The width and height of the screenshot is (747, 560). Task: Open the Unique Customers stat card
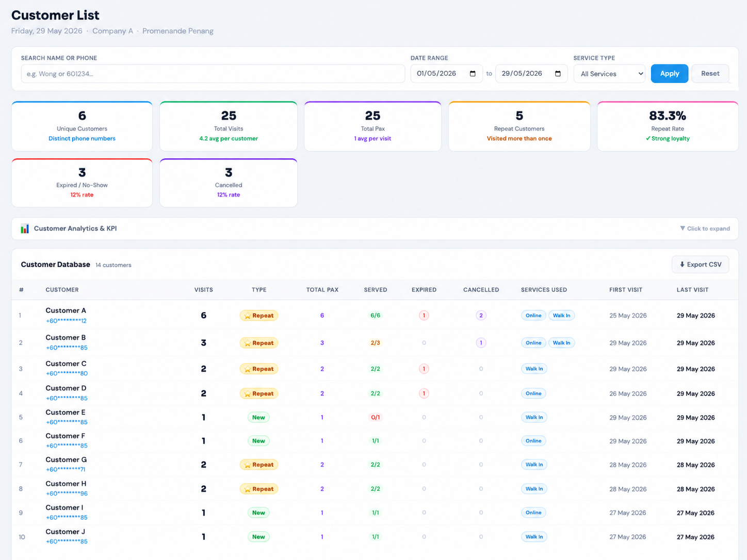click(82, 126)
